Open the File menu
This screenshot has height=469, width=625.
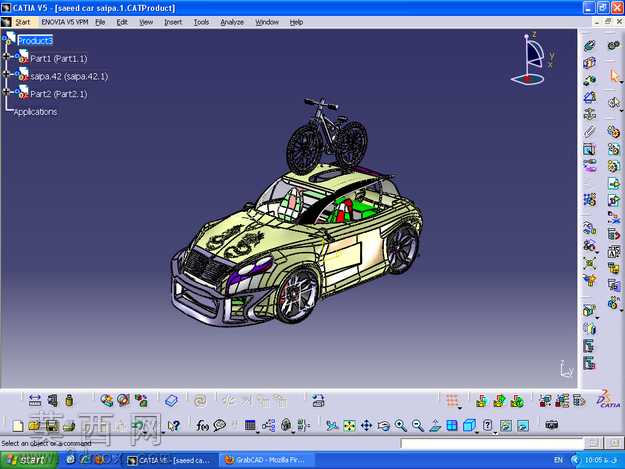point(100,22)
